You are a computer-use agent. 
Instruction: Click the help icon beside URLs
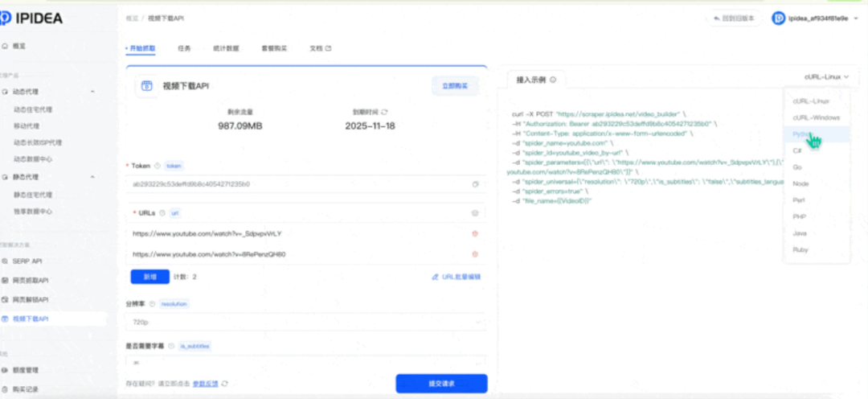[x=162, y=213]
